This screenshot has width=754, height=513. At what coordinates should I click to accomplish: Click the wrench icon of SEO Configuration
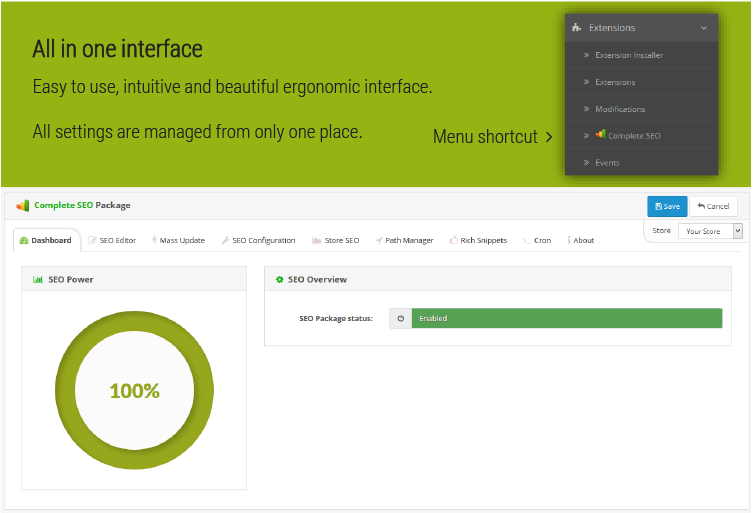click(225, 240)
